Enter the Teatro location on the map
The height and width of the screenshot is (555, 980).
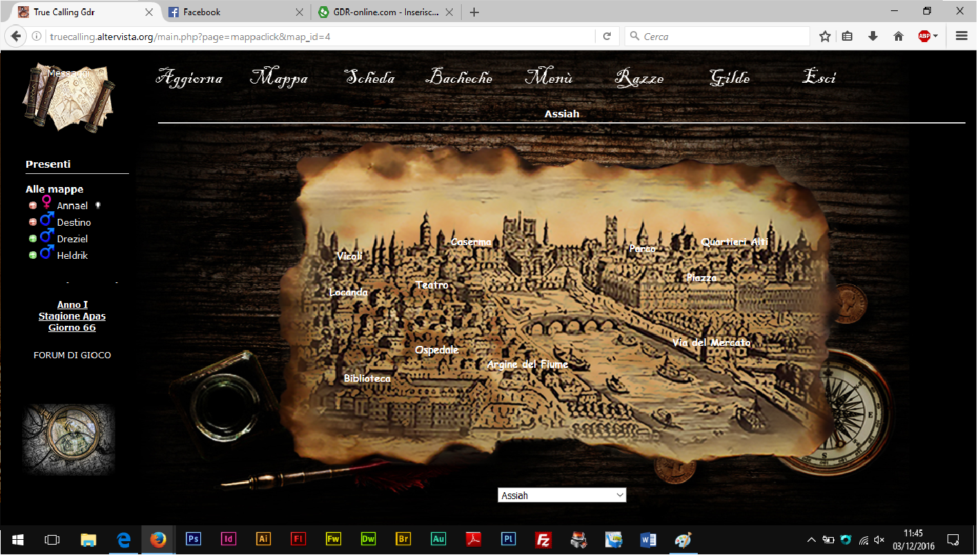coord(433,284)
